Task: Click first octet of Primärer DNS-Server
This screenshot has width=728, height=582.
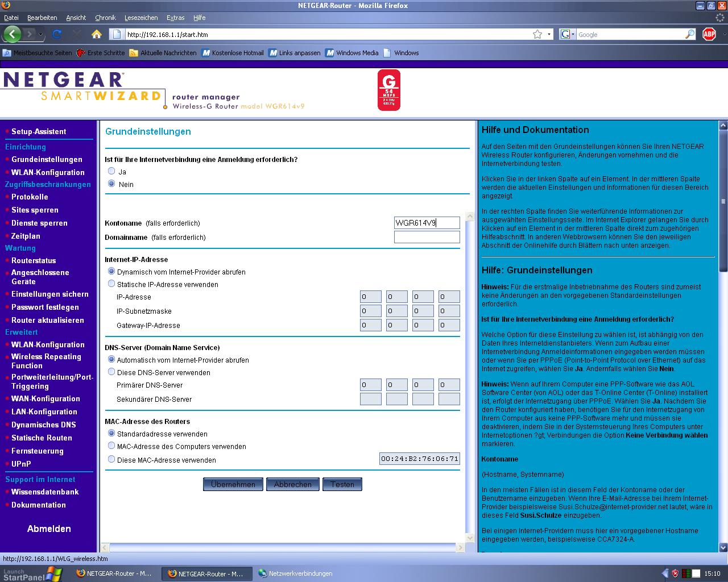Action: (x=371, y=385)
